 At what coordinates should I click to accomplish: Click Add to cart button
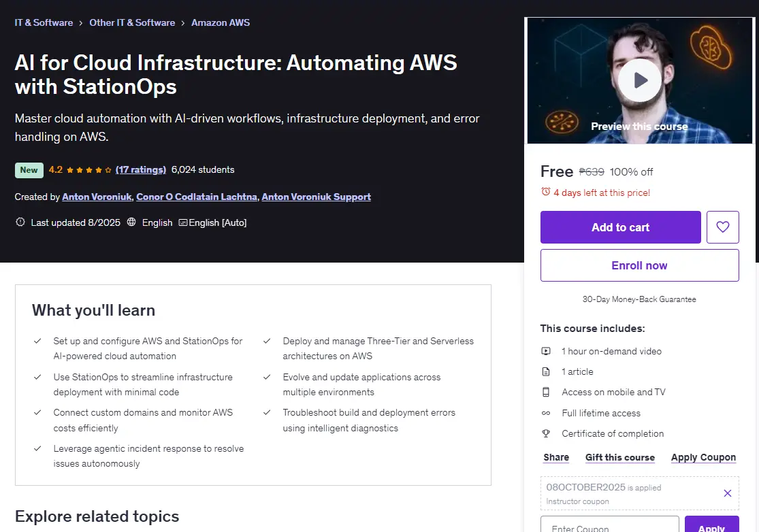(x=621, y=227)
